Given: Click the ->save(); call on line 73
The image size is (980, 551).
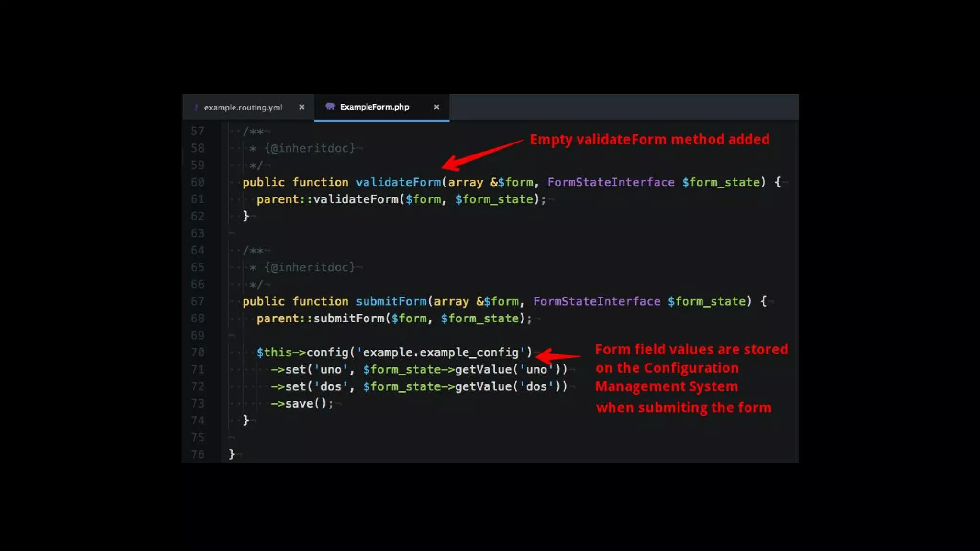Looking at the screenshot, I should [302, 404].
